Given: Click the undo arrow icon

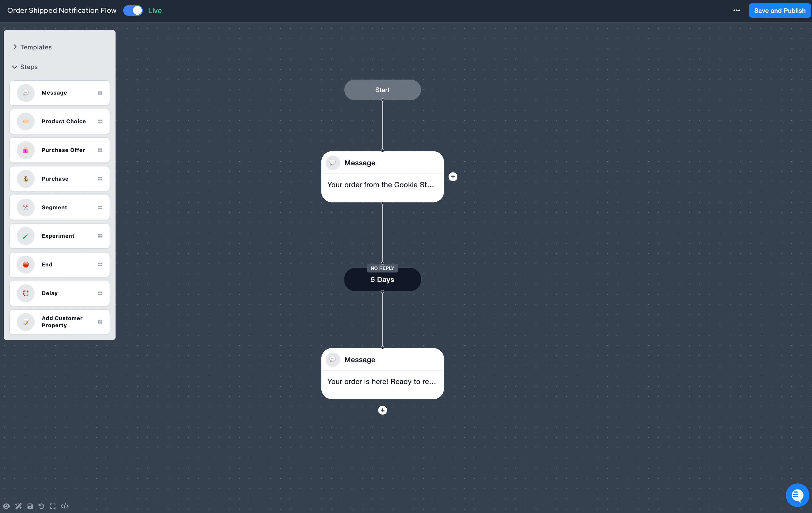Looking at the screenshot, I should (41, 506).
